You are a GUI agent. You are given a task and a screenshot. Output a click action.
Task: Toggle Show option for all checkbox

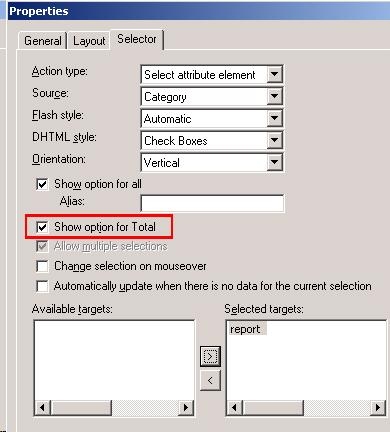pyautogui.click(x=42, y=184)
